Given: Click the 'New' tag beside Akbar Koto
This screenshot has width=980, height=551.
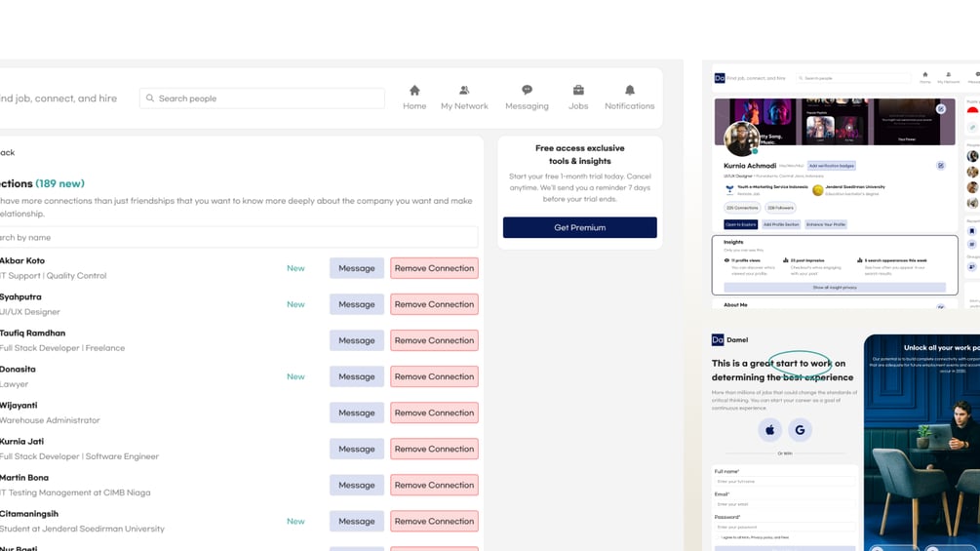Looking at the screenshot, I should 295,268.
